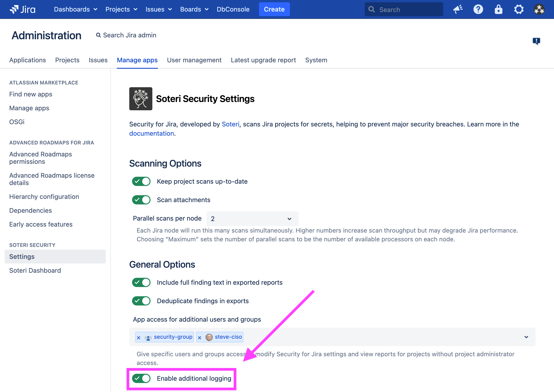The height and width of the screenshot is (392, 554).
Task: Click steve-ciso's avatar in the access field
Action: (209, 337)
